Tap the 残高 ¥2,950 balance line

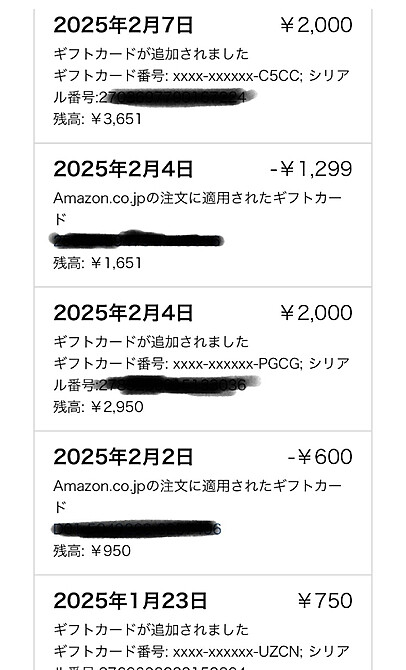98,407
